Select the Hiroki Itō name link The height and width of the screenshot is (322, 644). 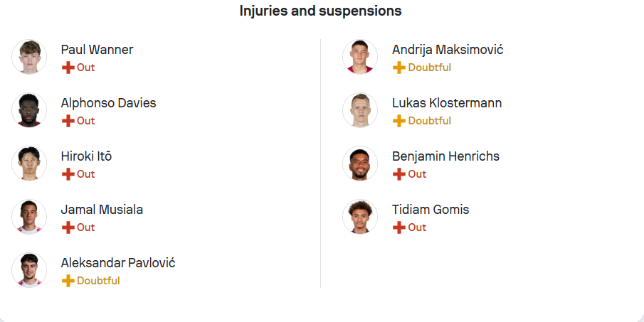[x=86, y=156]
